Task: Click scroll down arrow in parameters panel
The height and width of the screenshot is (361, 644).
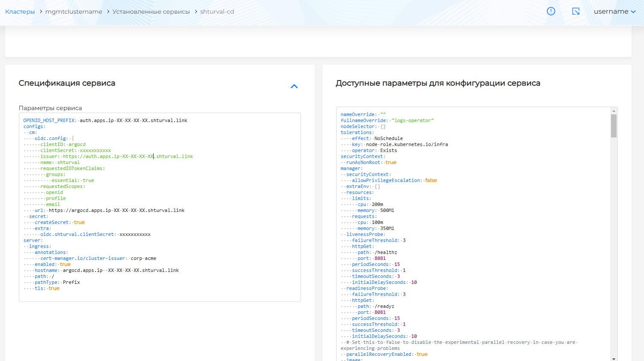Action: click(614, 358)
